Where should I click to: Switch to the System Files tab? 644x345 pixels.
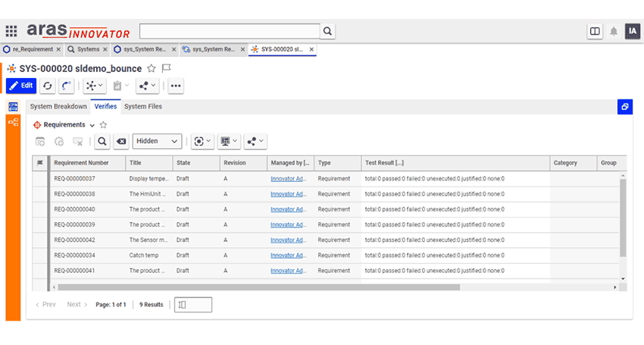point(143,106)
